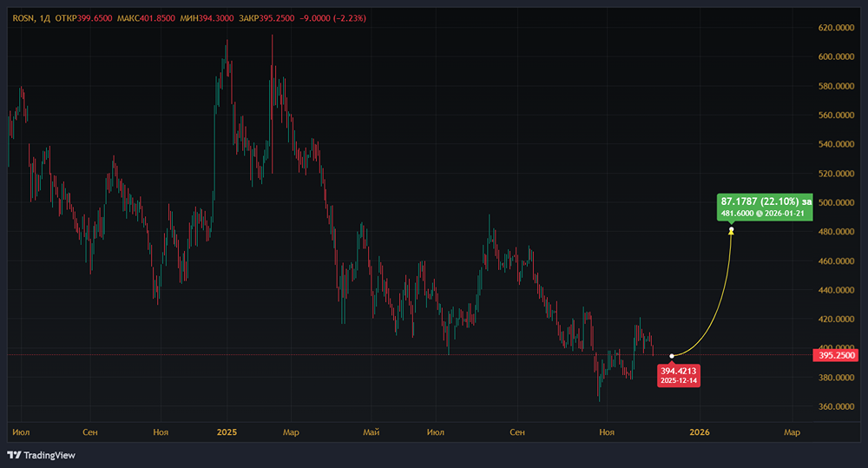This screenshot has height=468, width=868.
Task: Click the 1Д interval label
Action: click(x=44, y=18)
